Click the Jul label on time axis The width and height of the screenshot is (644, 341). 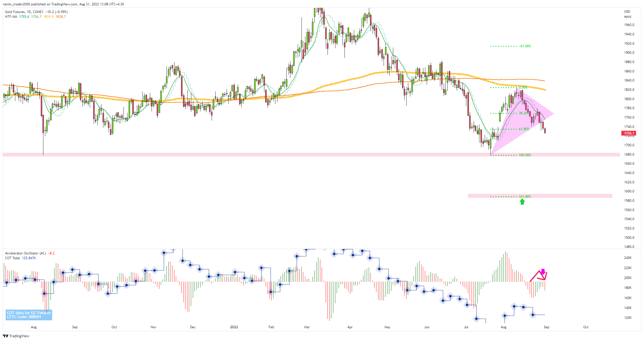pos(466,327)
